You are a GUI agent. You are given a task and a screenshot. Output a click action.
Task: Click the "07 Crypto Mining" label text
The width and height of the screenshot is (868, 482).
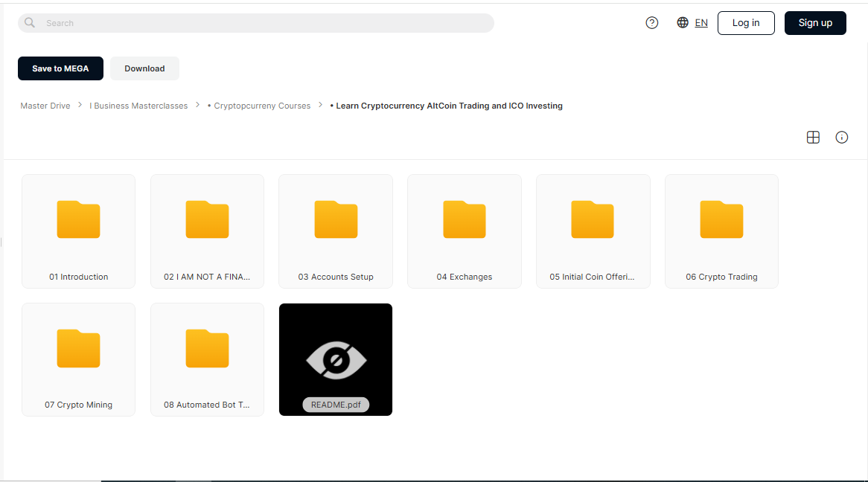pos(79,405)
